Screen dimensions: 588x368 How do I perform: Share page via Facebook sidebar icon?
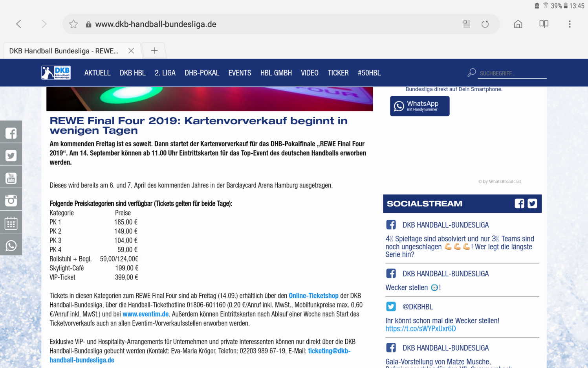point(11,133)
